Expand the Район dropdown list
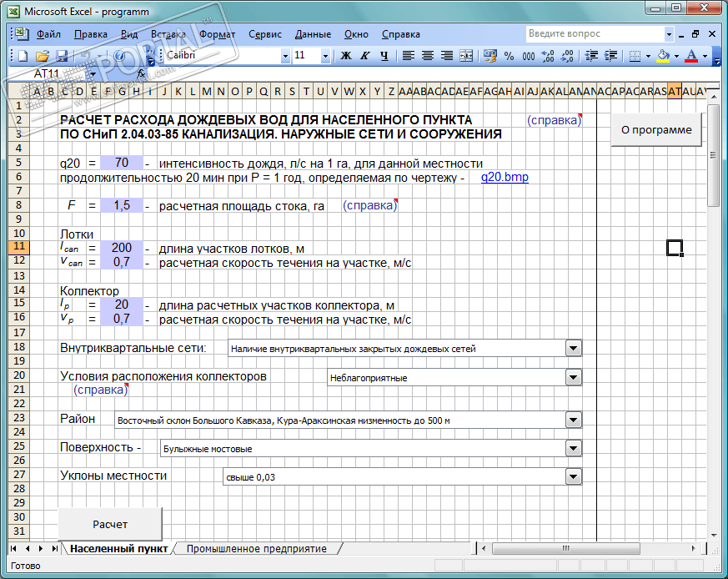The image size is (728, 579). tap(574, 420)
